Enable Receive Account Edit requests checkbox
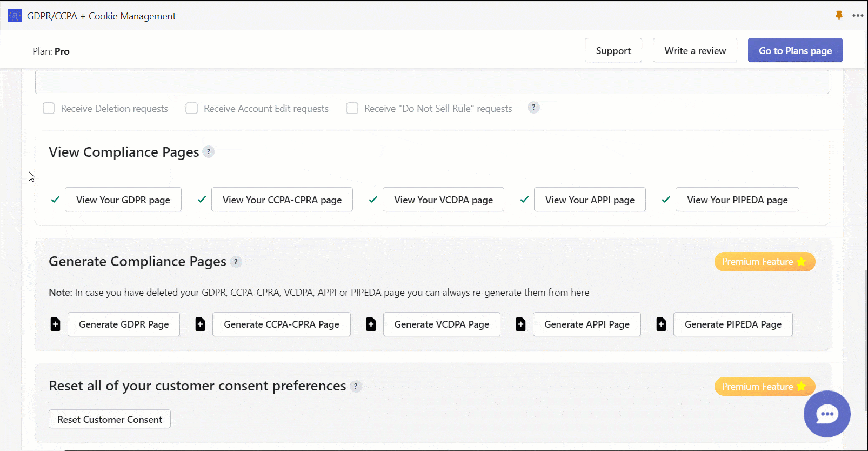The width and height of the screenshot is (868, 451). pos(191,108)
